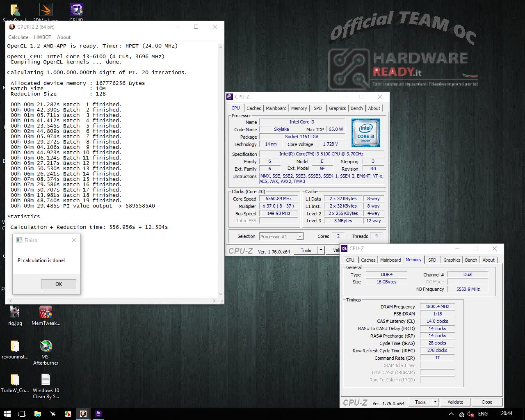This screenshot has width=525, height=420.
Task: Click the Close button in Memory CPU-Z window
Action: [x=487, y=402]
